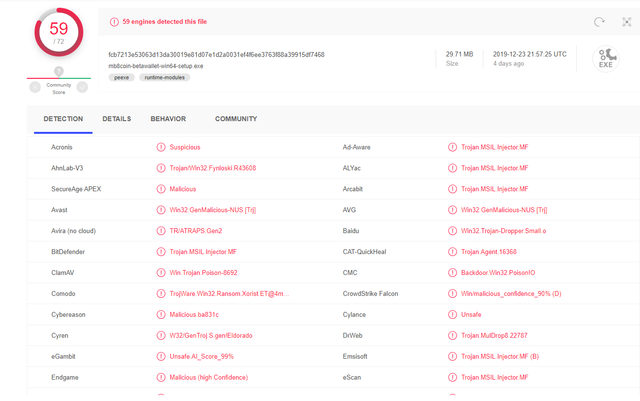Click 'TR/ATRAPS.Gen2' detection result

196,231
